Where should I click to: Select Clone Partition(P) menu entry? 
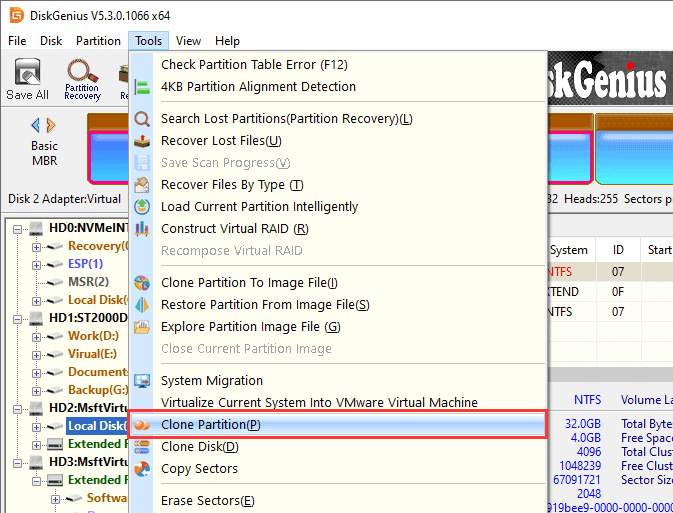click(x=211, y=424)
